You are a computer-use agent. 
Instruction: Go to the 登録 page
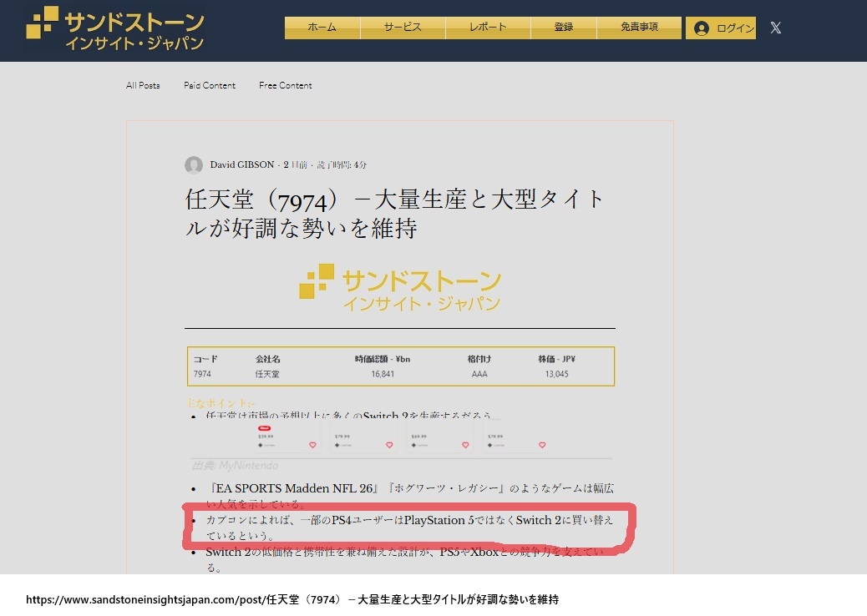tap(564, 28)
